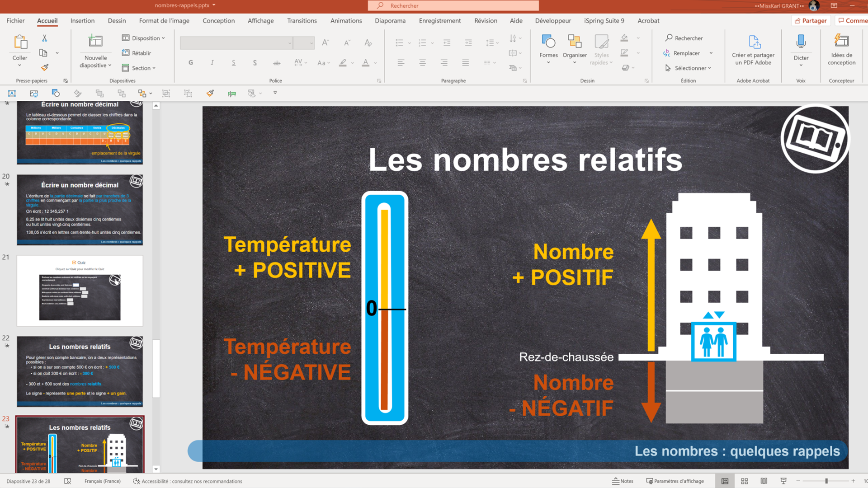Image resolution: width=868 pixels, height=488 pixels.
Task: Open the font size combo box
Action: click(x=304, y=43)
